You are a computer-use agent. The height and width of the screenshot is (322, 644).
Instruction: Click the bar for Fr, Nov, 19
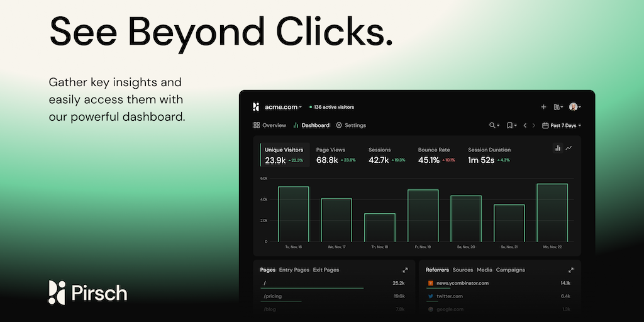423,216
